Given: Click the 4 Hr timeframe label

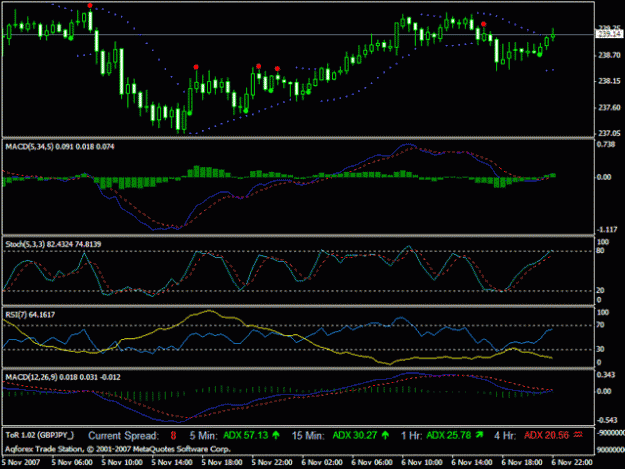Looking at the screenshot, I should pos(505,436).
